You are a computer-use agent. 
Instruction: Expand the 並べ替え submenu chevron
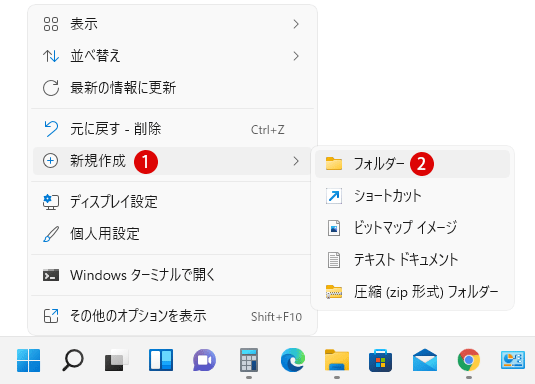tap(296, 56)
